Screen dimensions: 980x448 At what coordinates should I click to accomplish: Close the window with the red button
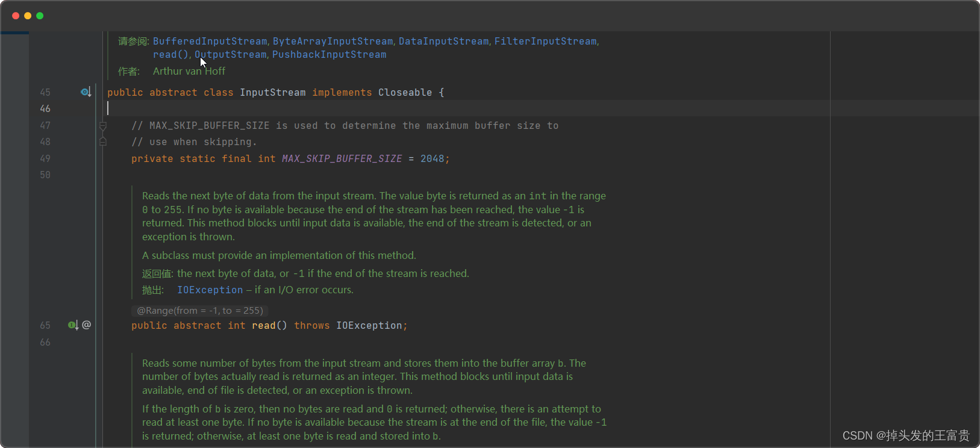16,16
